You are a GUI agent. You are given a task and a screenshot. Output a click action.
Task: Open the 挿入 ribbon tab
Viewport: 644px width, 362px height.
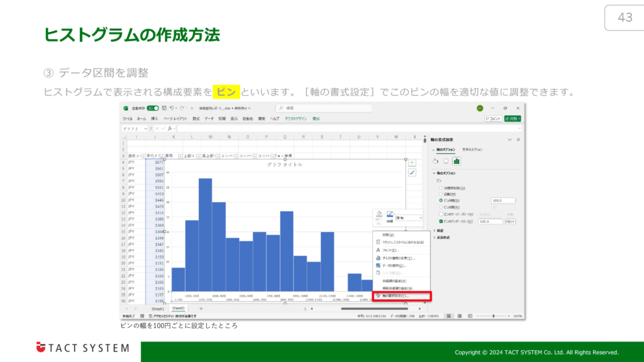tap(155, 119)
